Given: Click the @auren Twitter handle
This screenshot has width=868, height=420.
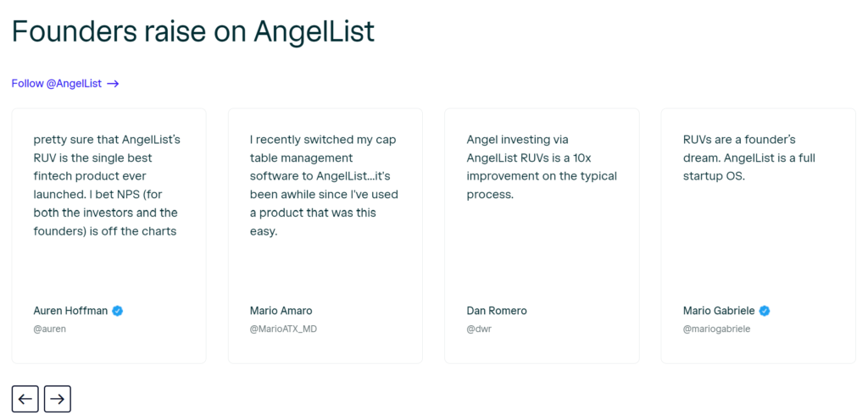Looking at the screenshot, I should (x=50, y=329).
